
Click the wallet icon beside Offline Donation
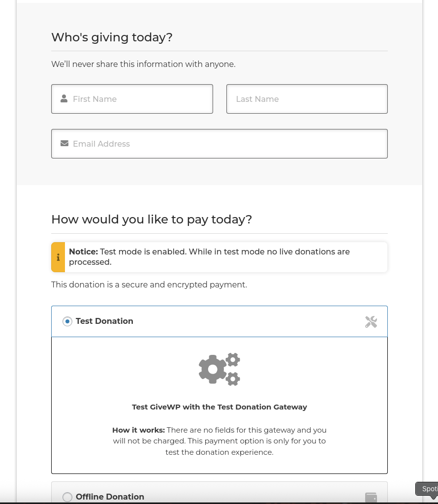(x=371, y=497)
